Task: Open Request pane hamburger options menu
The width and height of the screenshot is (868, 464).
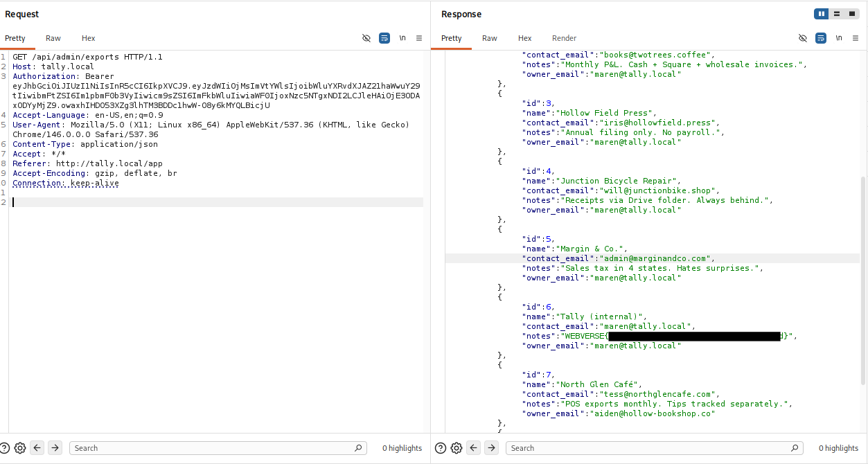Action: point(419,38)
